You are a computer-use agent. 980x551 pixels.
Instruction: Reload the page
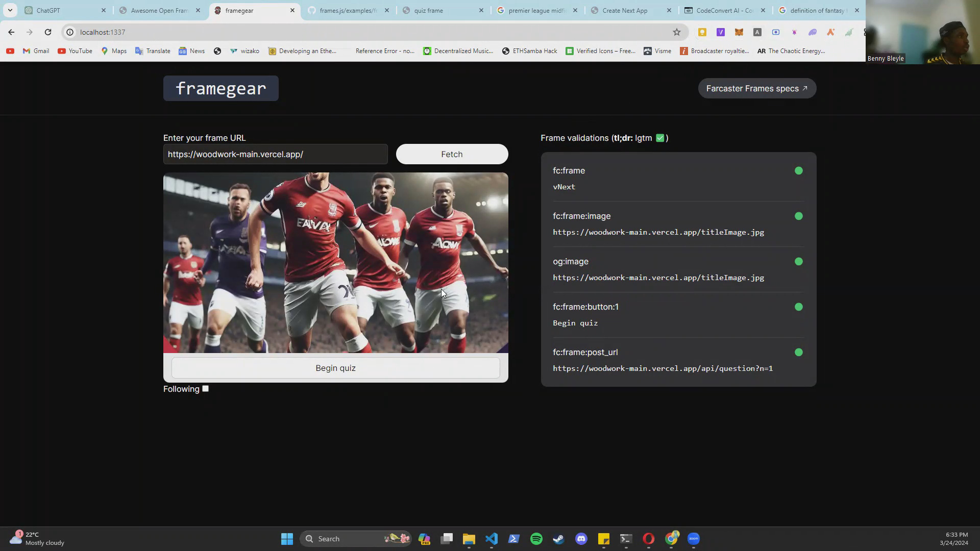(48, 32)
